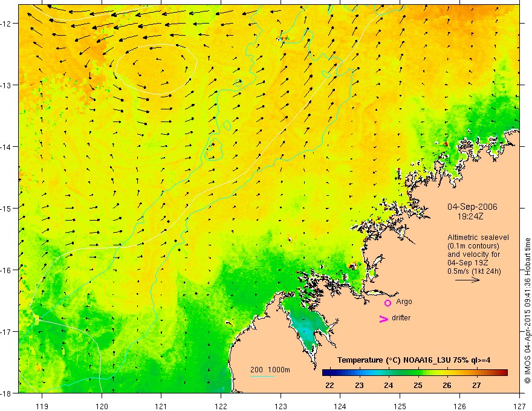Click the longitude axis label 123

(281, 406)
